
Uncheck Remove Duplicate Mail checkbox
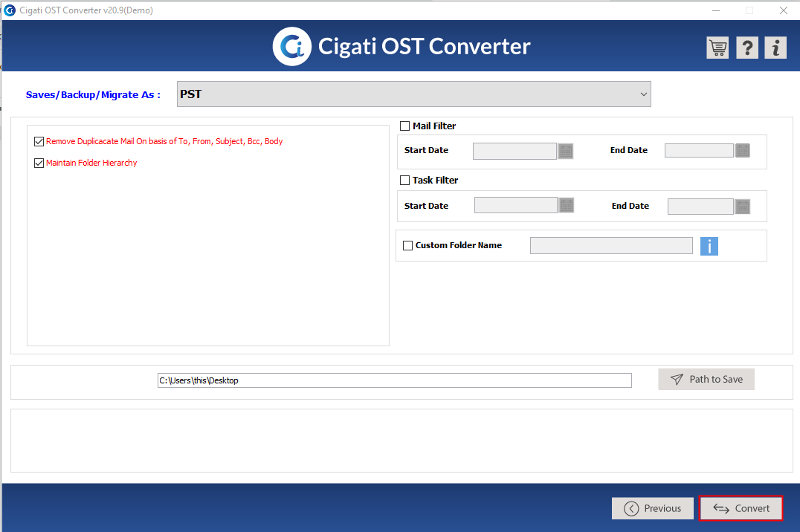click(39, 141)
